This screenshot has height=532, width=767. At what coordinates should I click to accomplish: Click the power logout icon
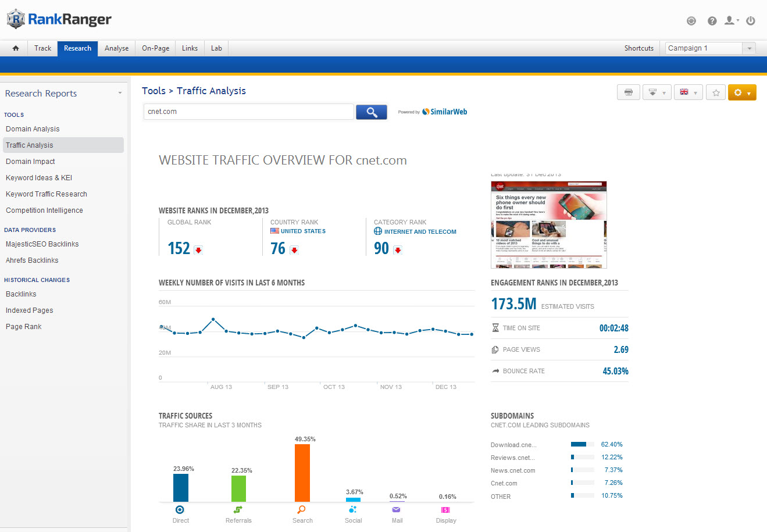pyautogui.click(x=751, y=21)
